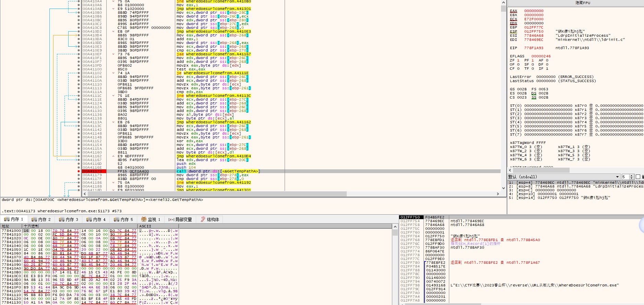The width and height of the screenshot is (644, 305).
Task: Open the 默认 (stdcall) calling convention dropdown
Action: pos(564,177)
